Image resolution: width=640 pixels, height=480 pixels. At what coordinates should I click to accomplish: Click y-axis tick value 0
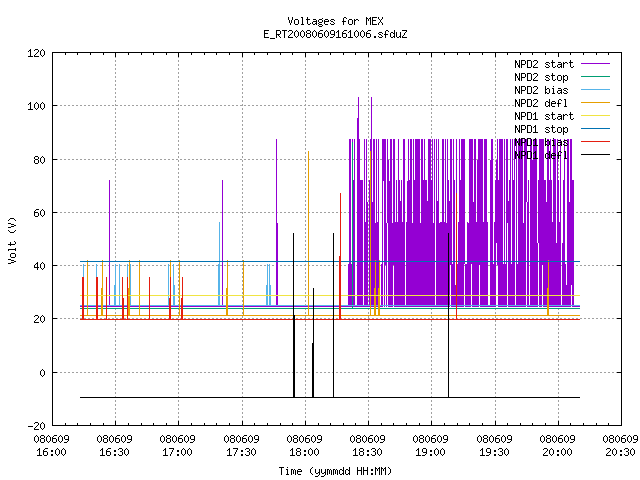(x=42, y=373)
